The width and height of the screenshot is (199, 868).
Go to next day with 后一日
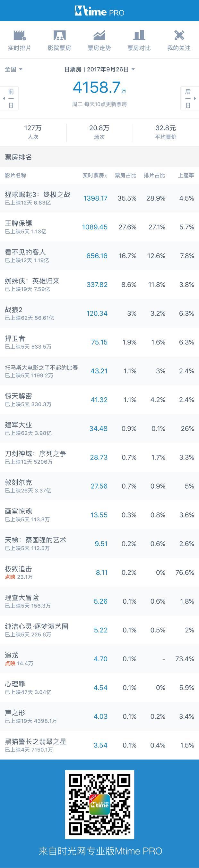pos(190,98)
